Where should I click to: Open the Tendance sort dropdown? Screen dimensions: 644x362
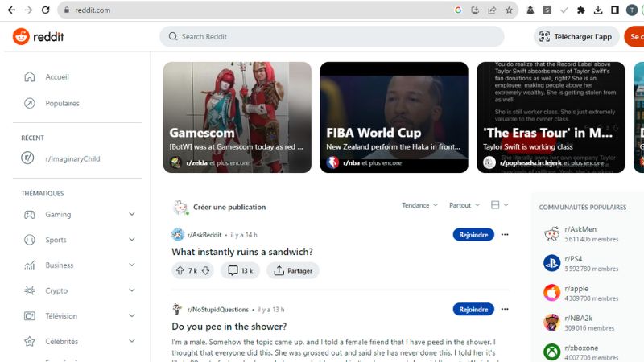419,205
